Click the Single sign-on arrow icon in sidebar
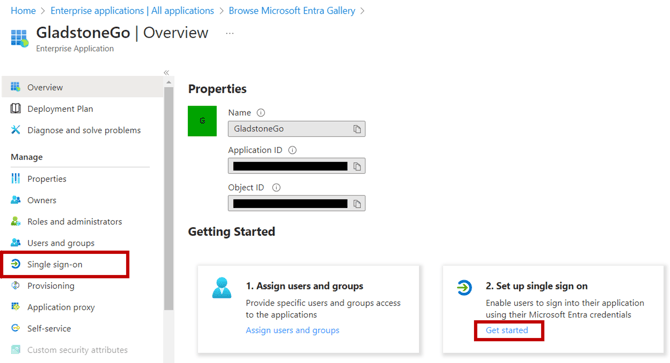670x363 pixels. (x=15, y=264)
